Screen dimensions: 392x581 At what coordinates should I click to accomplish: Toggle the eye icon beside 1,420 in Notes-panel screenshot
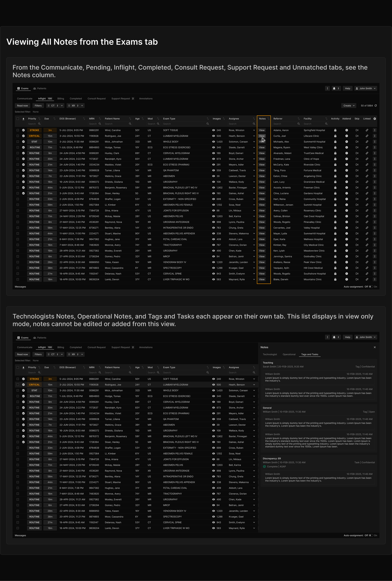click(x=213, y=390)
